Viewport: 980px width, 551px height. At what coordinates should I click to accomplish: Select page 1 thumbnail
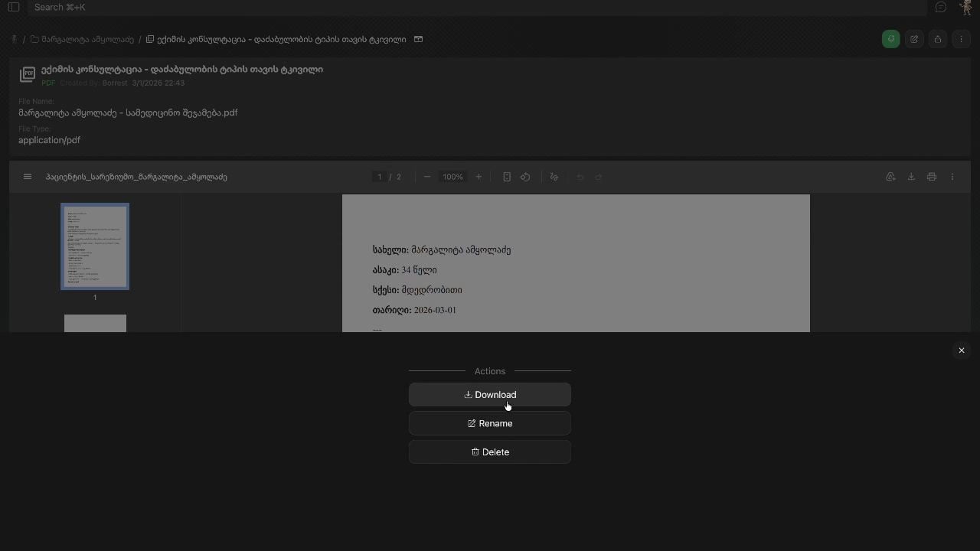coord(95,246)
